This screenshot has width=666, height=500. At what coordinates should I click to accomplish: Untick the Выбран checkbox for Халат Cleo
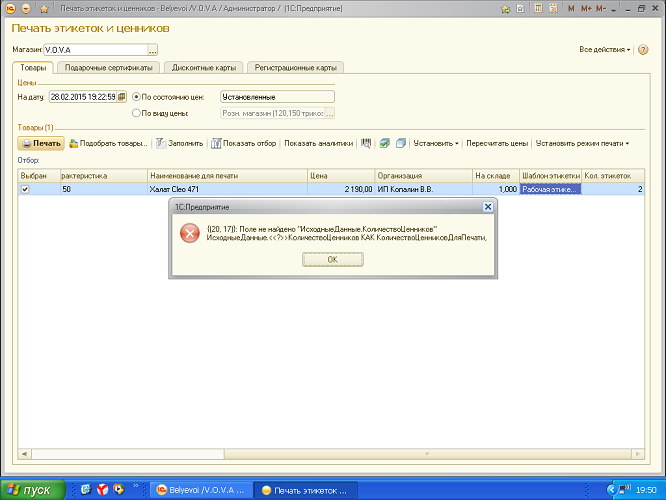point(25,189)
